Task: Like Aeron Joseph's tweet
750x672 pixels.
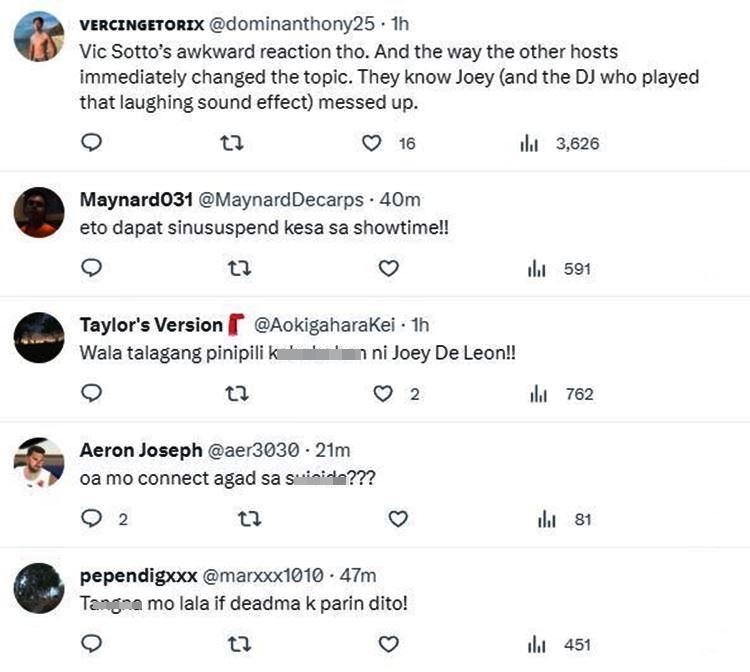Action: click(x=397, y=518)
